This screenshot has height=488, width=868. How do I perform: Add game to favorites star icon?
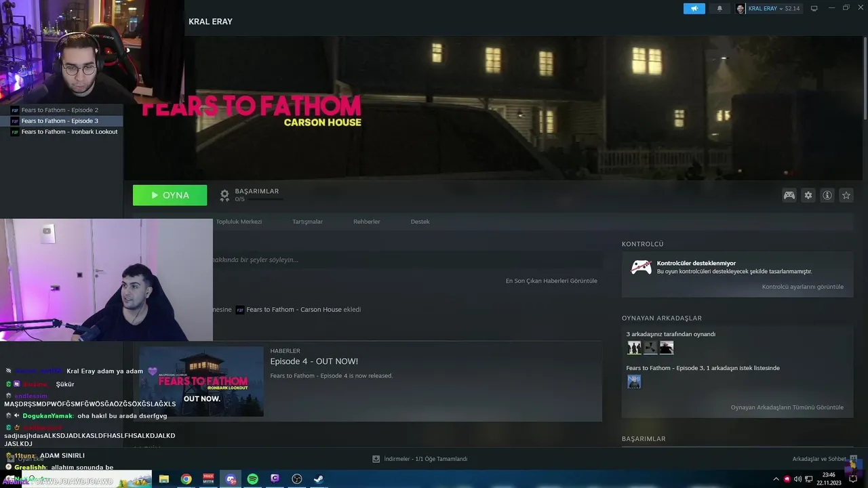point(846,195)
